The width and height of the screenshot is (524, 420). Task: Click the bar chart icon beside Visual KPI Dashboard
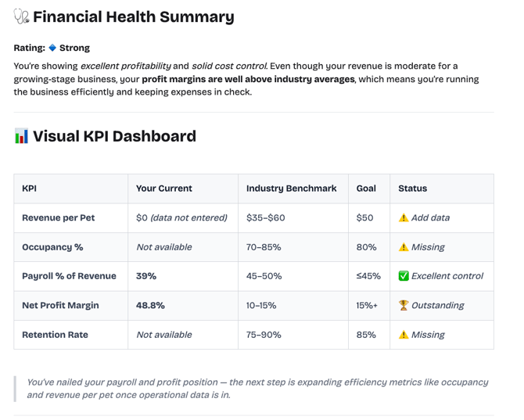(21, 136)
